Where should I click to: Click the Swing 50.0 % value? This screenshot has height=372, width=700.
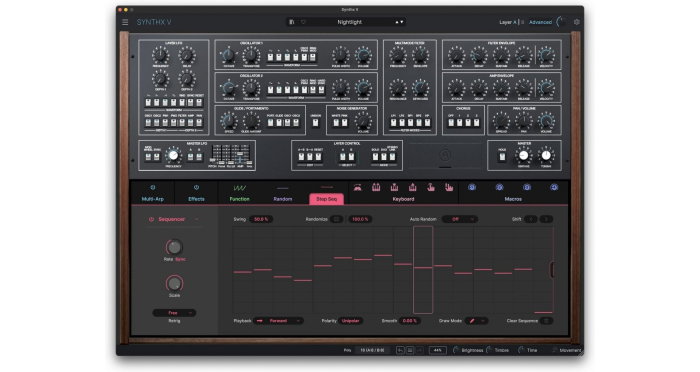pos(261,219)
